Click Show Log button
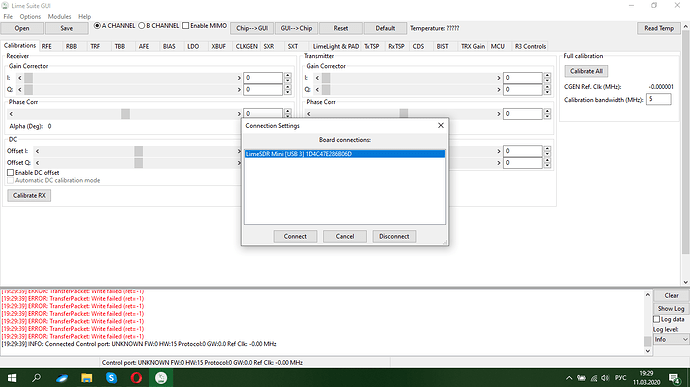The height and width of the screenshot is (387, 690). (x=671, y=309)
